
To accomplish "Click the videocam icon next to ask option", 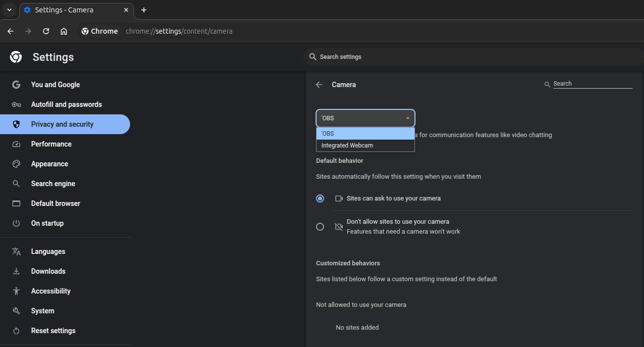I will 339,198.
